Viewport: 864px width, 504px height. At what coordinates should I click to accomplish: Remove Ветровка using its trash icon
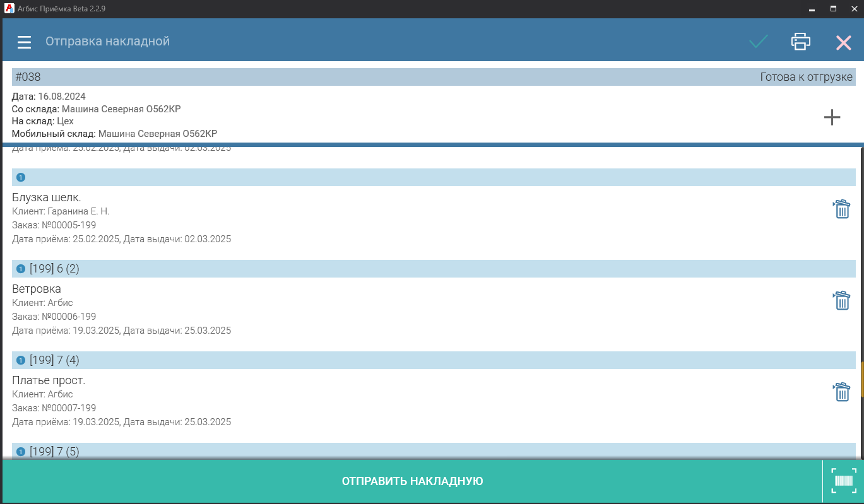(x=842, y=300)
